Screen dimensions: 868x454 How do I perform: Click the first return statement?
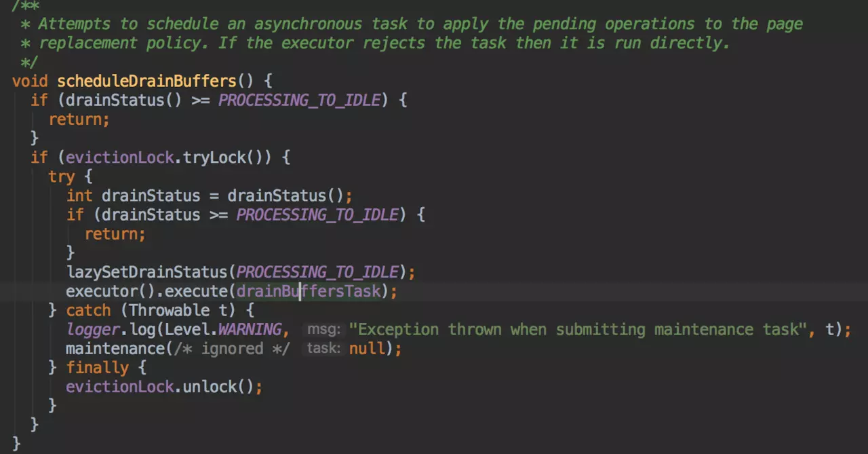click(x=79, y=119)
